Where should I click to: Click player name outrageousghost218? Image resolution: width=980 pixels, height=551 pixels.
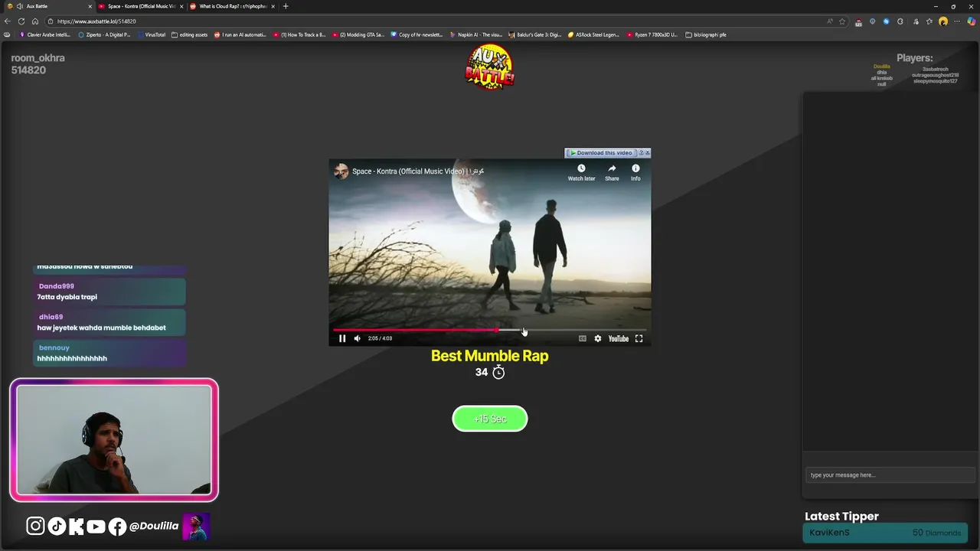pyautogui.click(x=935, y=75)
